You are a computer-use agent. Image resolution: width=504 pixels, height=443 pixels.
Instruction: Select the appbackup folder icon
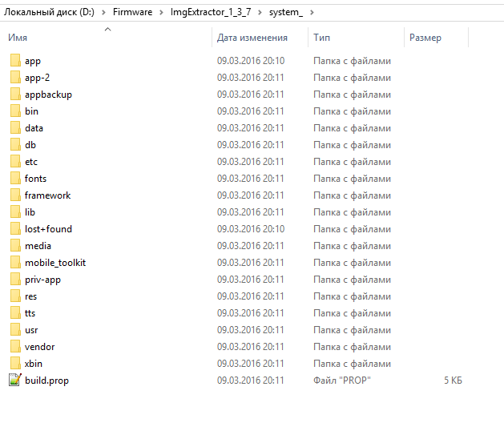tap(15, 94)
